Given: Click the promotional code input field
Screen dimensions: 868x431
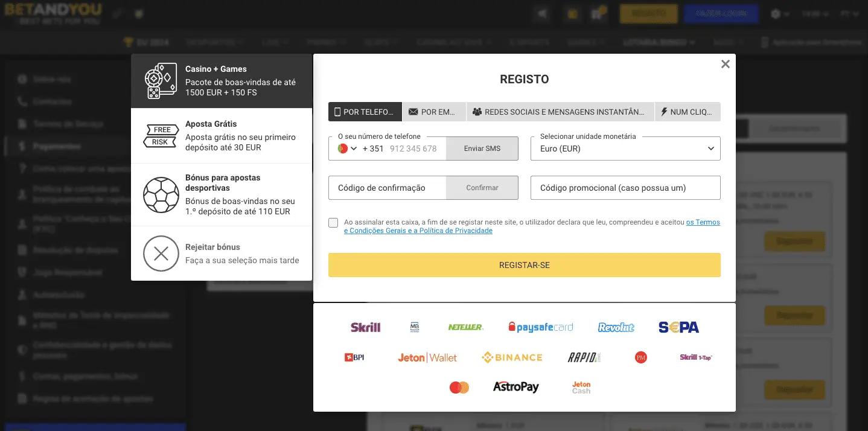Looking at the screenshot, I should click(x=625, y=188).
